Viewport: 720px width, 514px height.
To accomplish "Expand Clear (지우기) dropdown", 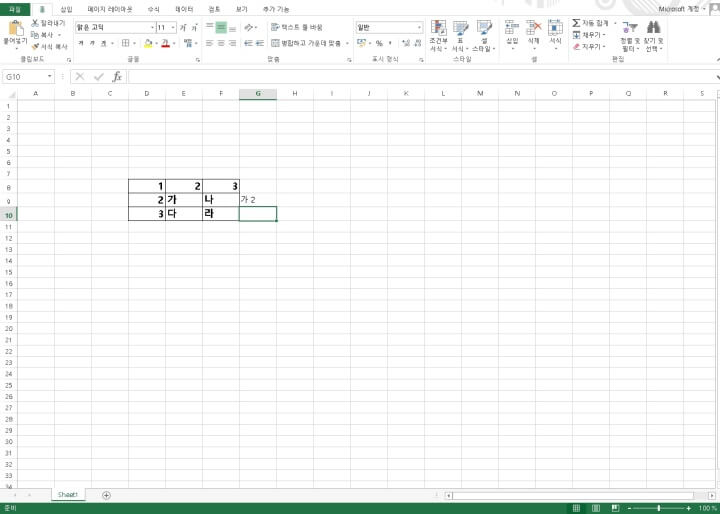I will click(x=604, y=47).
